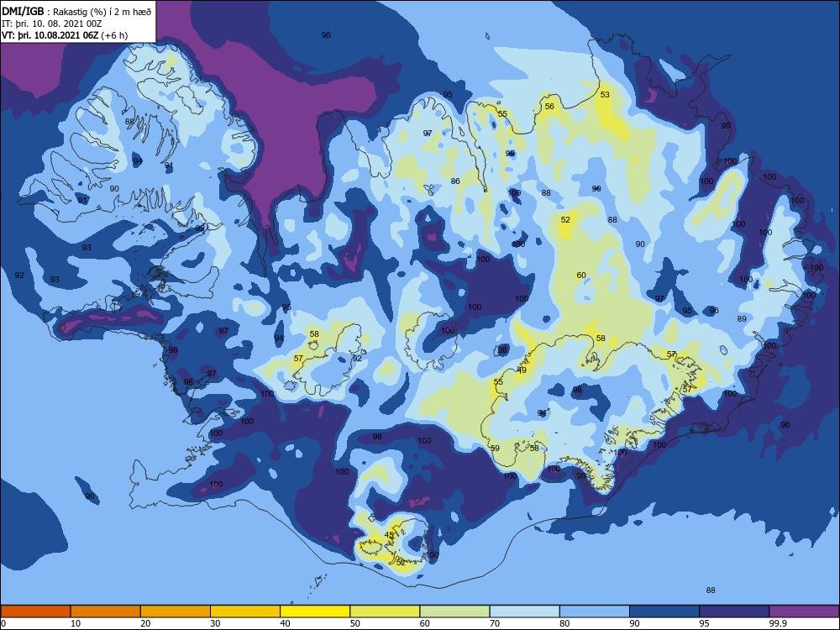Click the map humidity value '89'

tap(742, 318)
